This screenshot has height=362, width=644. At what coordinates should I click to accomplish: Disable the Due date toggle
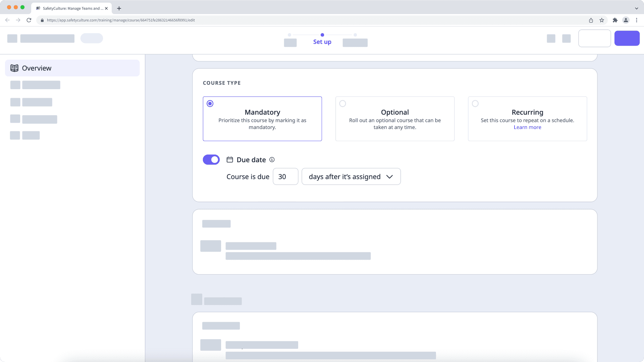click(x=211, y=160)
